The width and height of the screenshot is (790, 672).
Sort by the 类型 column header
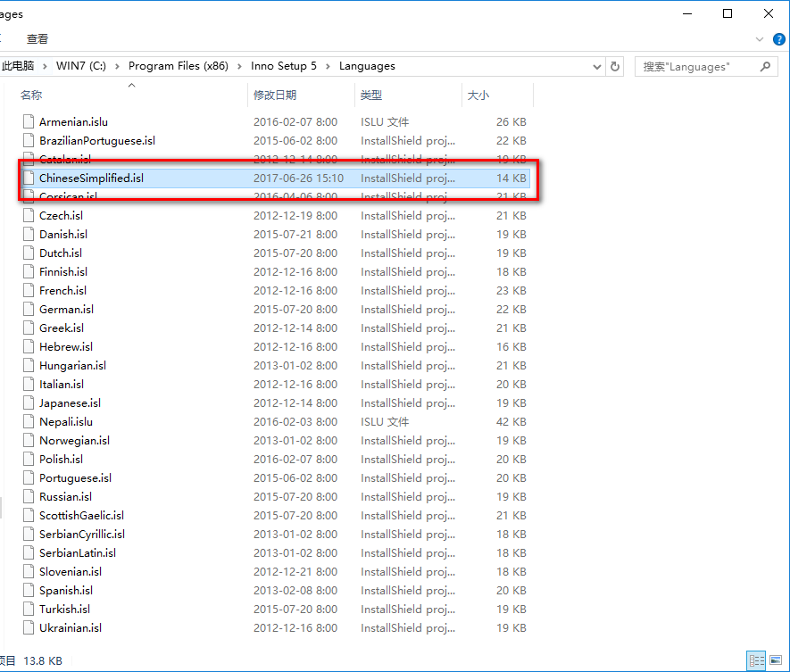[x=371, y=95]
